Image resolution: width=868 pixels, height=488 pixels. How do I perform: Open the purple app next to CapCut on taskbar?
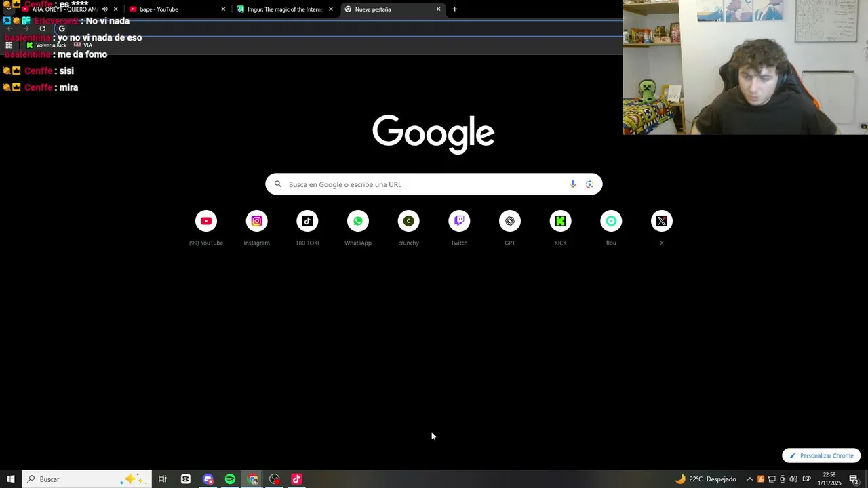[208, 479]
